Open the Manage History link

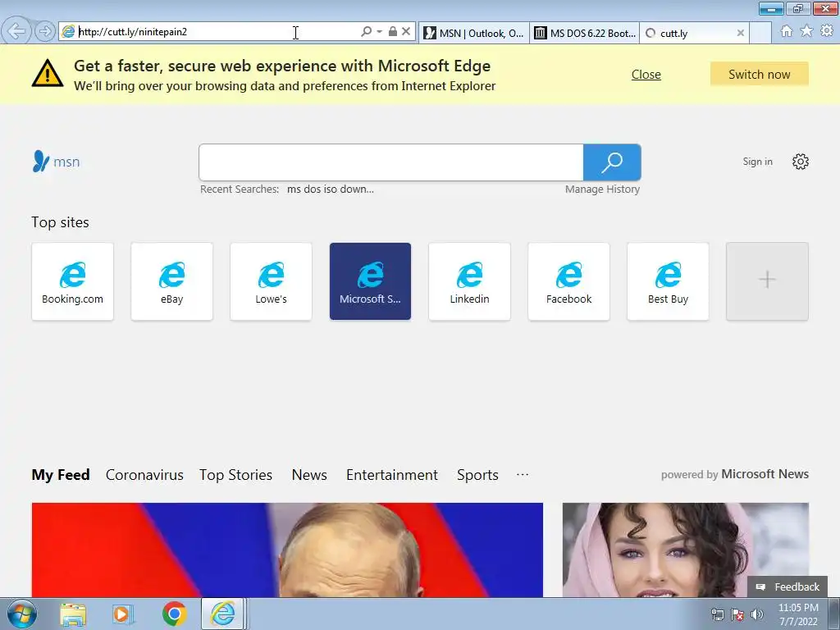[602, 189]
